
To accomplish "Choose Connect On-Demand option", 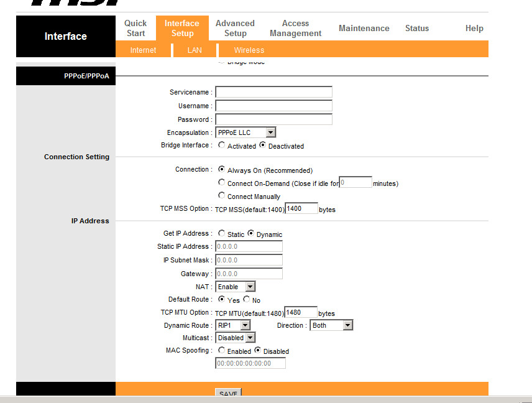I will (221, 182).
